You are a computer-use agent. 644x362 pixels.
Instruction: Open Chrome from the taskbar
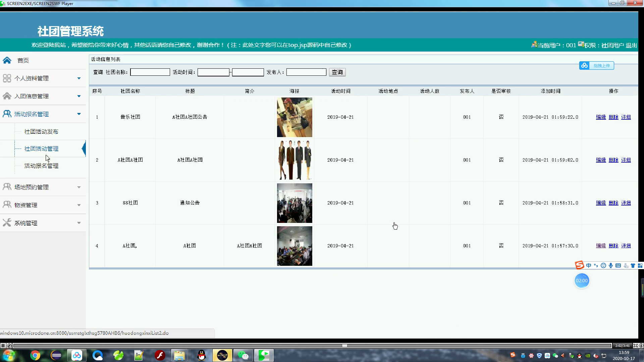[x=35, y=355]
